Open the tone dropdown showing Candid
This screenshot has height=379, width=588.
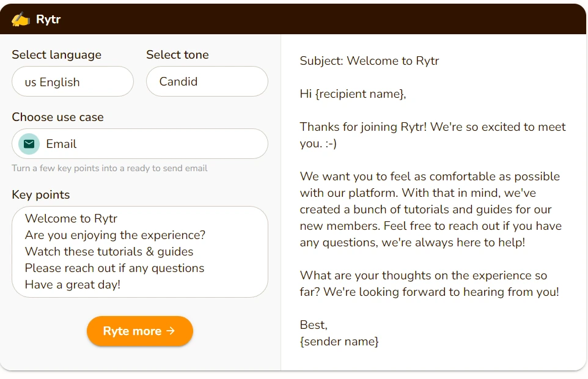[207, 82]
